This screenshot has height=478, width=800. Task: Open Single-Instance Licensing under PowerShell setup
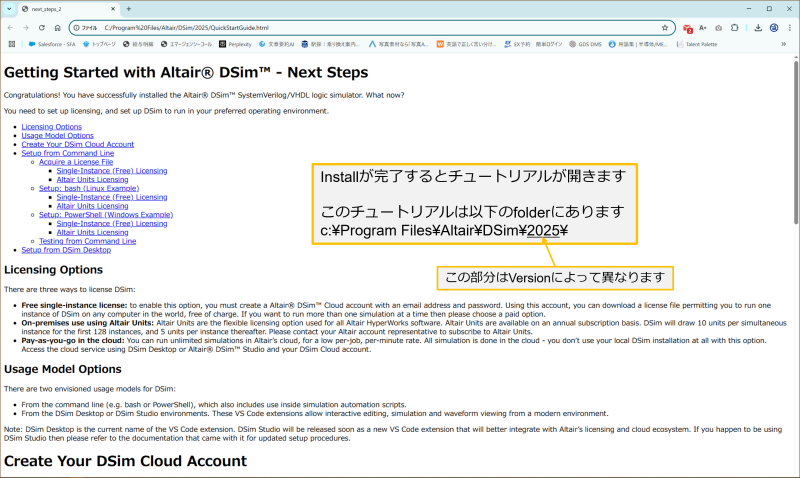[x=112, y=223]
